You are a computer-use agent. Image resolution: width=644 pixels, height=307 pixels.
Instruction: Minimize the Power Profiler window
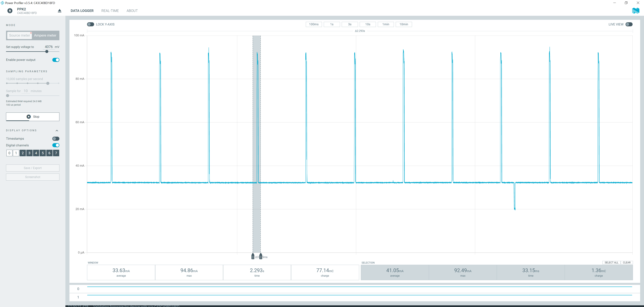(614, 3)
